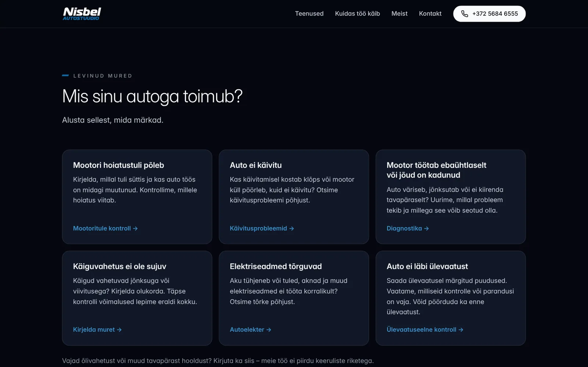Follow the Käivitusprobleemid link
Screen dimensions: 588x367
262,229
